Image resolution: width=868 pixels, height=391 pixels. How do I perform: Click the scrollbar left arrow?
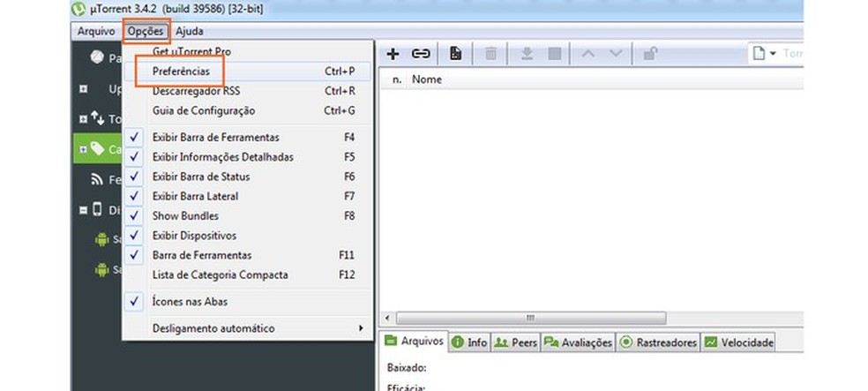387,318
